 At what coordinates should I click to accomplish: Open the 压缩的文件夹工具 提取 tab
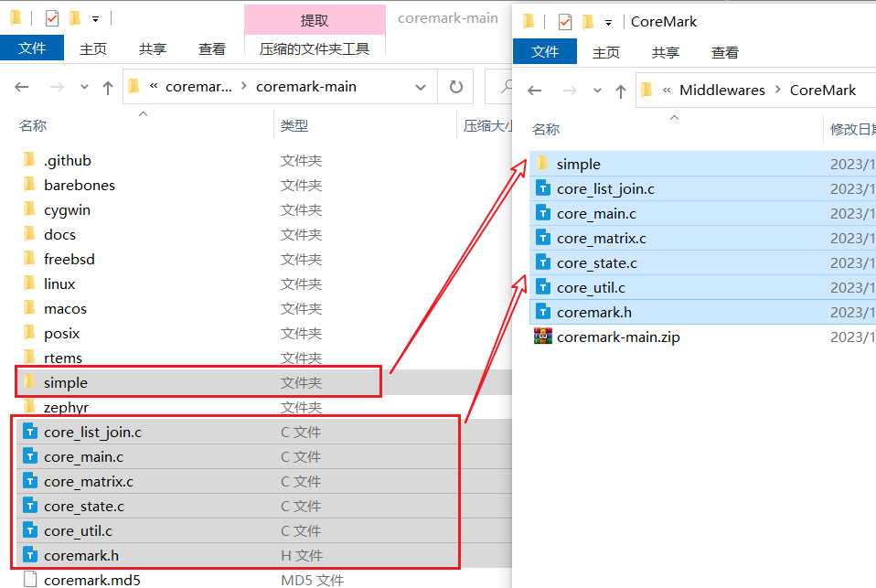314,18
